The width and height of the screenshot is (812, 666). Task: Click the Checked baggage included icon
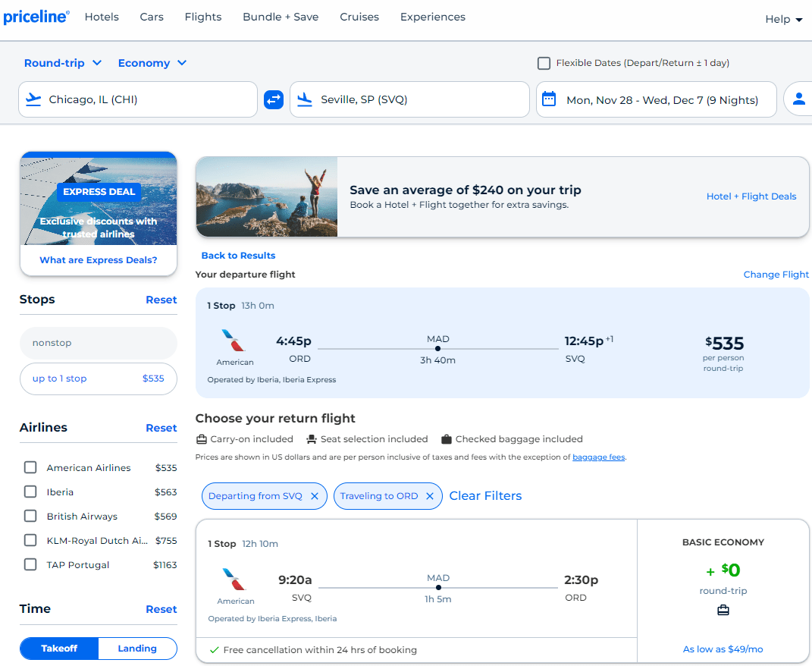(442, 438)
